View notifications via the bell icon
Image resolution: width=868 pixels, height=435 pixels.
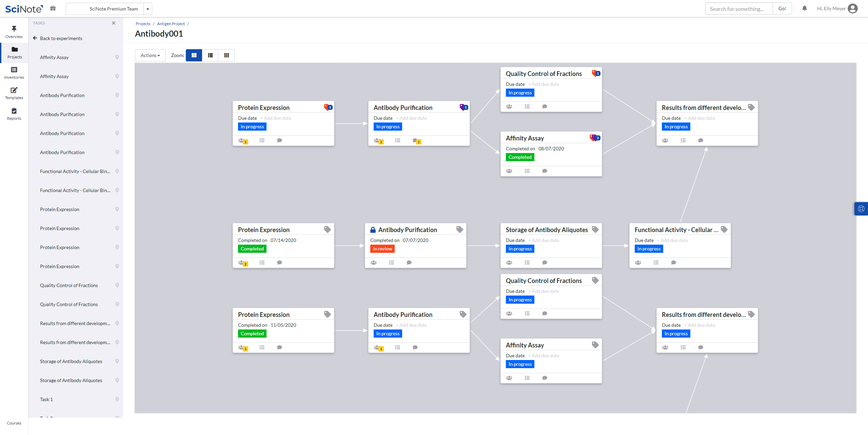(804, 8)
